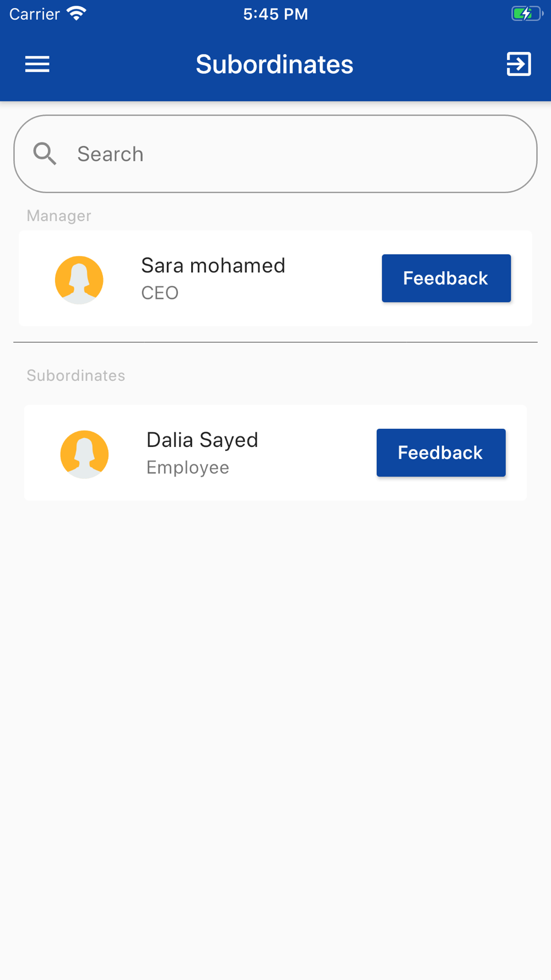This screenshot has width=551, height=980.
Task: Open Dalia Sayed's subordinate card
Action: (x=275, y=453)
